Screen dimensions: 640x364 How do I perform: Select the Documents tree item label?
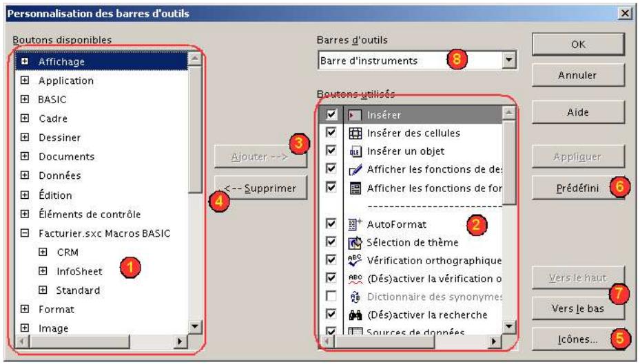point(67,156)
